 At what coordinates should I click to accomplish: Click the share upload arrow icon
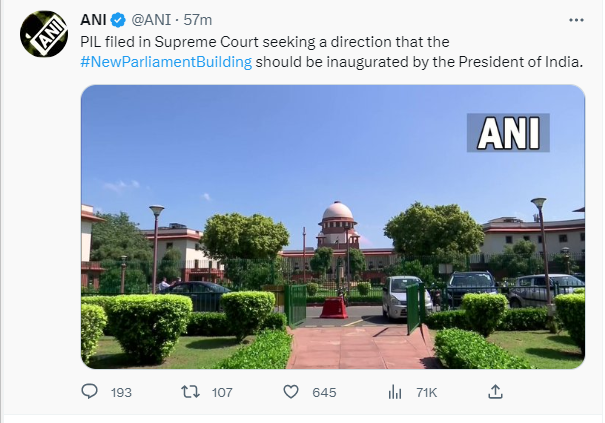pos(494,392)
